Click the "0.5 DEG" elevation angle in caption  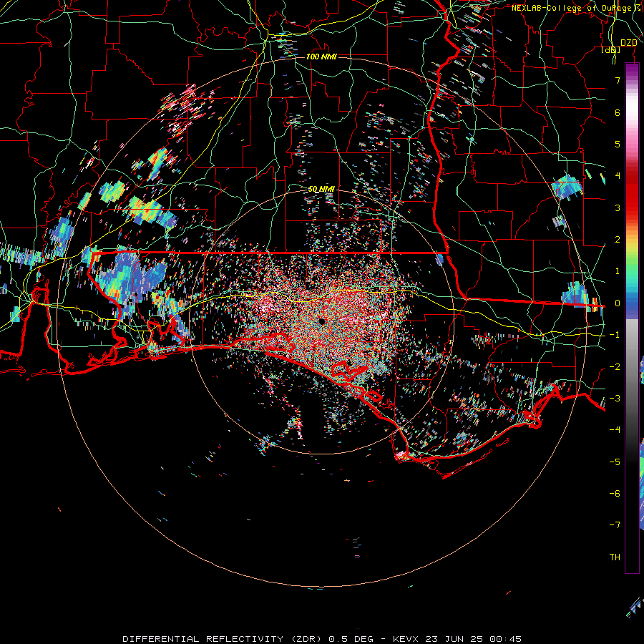tap(351, 639)
